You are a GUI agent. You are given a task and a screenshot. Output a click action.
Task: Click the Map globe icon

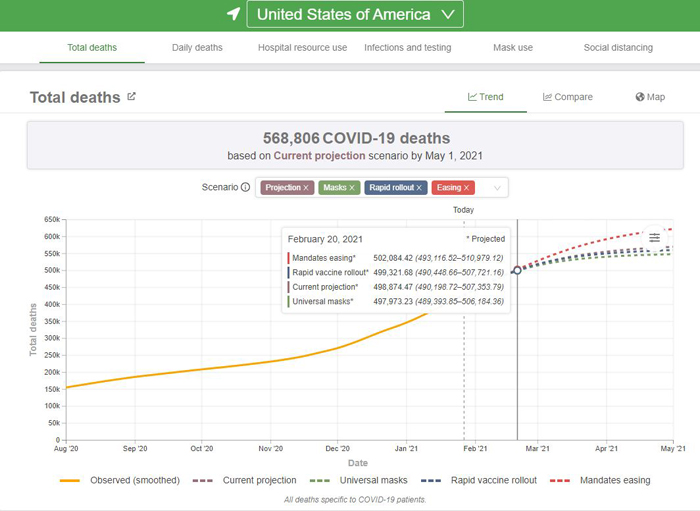tap(640, 97)
